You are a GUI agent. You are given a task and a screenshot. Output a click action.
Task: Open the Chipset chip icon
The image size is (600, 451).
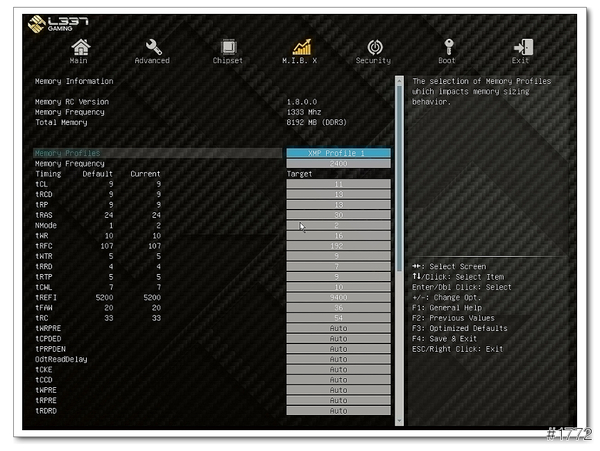point(228,47)
